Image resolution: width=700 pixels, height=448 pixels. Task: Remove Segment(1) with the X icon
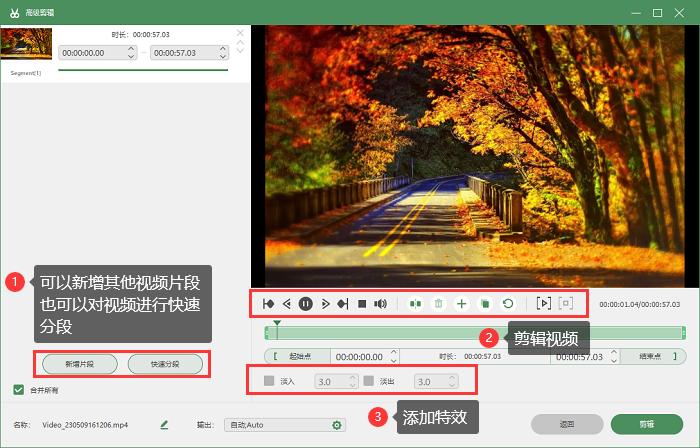click(x=240, y=33)
